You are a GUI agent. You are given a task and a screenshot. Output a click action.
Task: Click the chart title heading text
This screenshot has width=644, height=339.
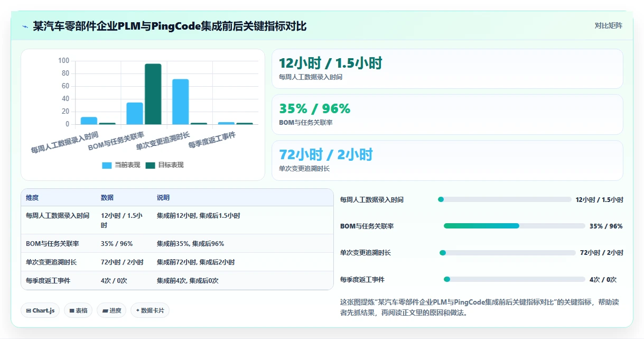(x=170, y=26)
